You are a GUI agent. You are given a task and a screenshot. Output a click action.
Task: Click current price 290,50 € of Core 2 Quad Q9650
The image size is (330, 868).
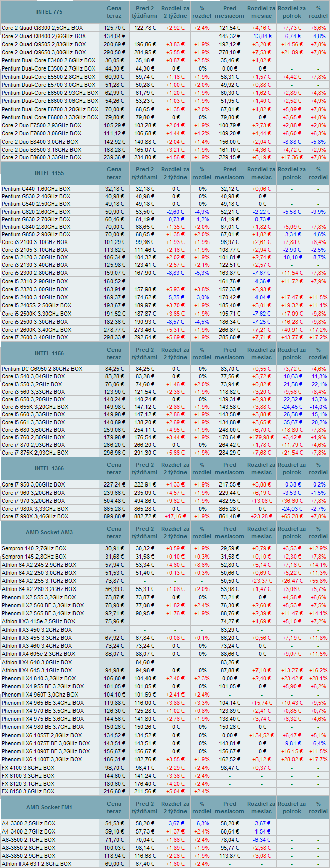point(115,53)
